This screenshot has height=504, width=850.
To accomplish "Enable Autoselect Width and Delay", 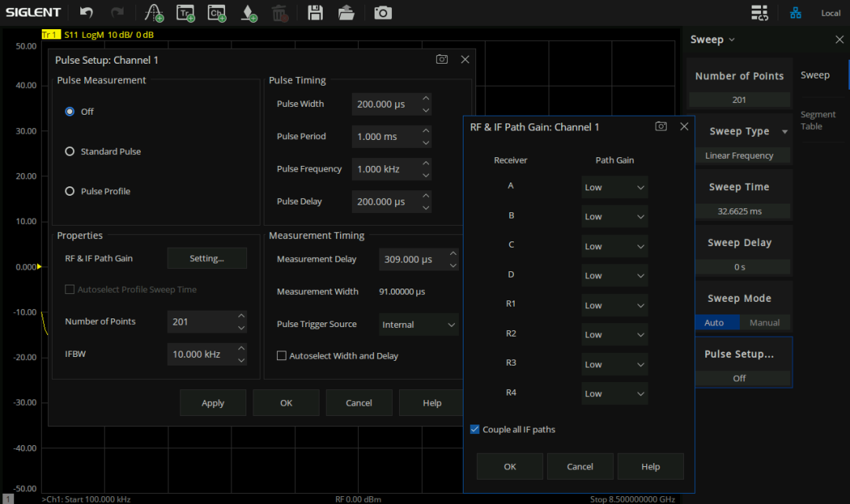I will [x=282, y=355].
